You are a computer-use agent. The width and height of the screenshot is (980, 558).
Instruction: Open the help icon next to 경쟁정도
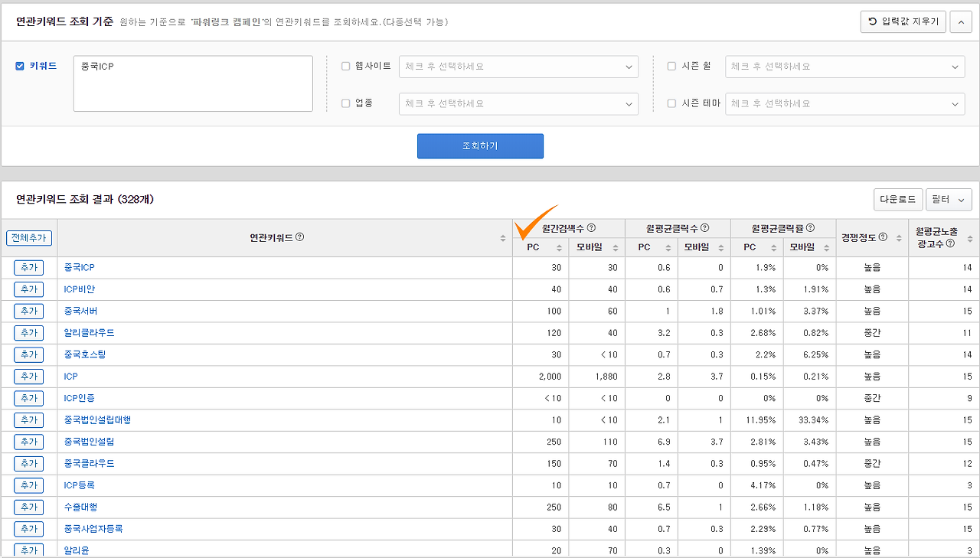point(884,237)
